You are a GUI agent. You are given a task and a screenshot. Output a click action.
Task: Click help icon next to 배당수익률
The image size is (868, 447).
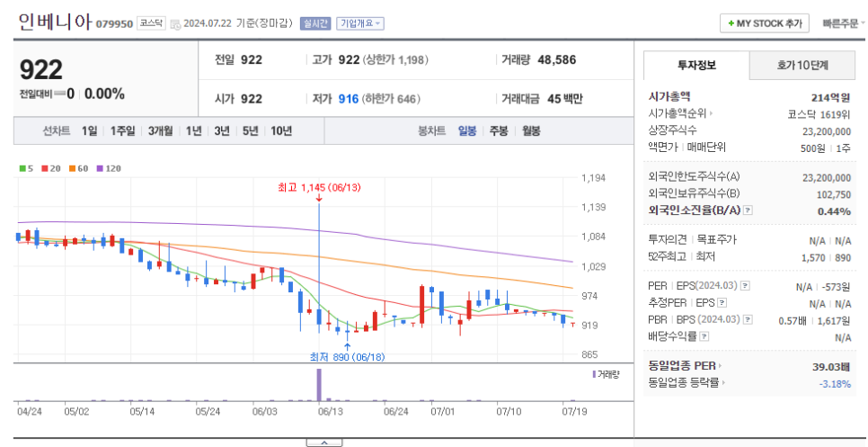704,336
